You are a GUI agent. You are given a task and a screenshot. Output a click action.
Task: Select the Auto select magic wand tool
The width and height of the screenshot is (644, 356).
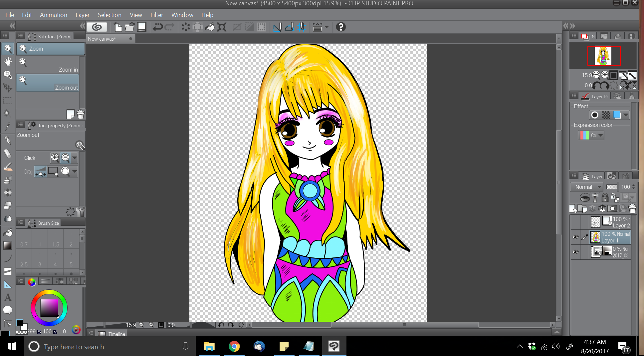pos(8,114)
